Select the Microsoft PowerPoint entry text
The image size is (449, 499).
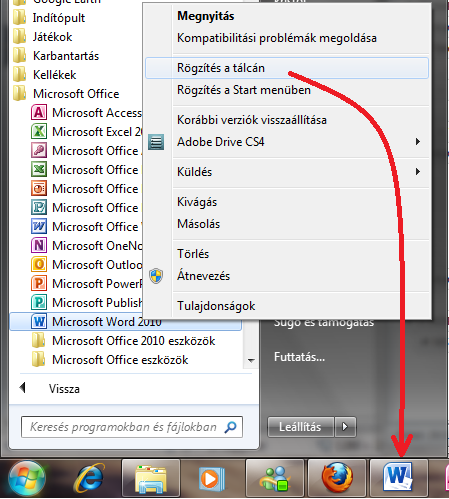coord(97,284)
